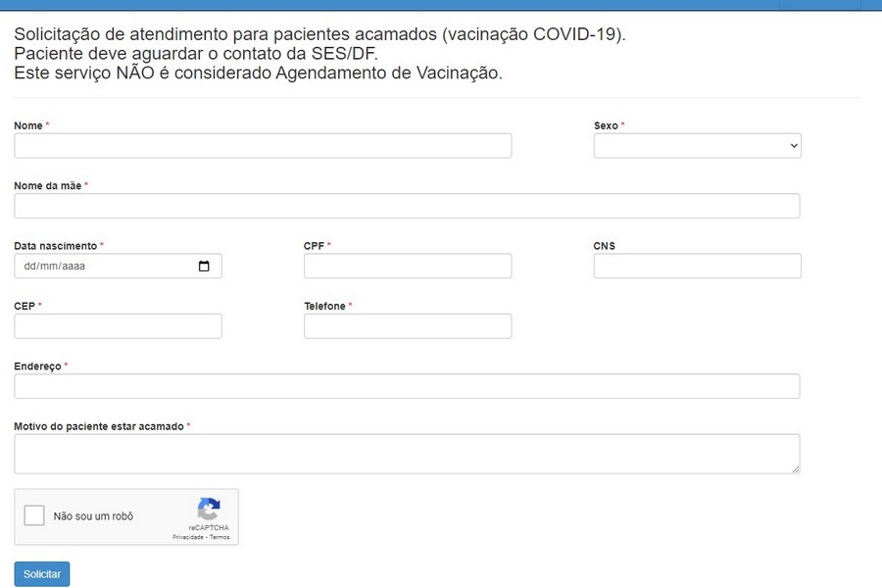Open the reCAPTCHA Termos link
This screenshot has height=588, width=882.
point(220,537)
